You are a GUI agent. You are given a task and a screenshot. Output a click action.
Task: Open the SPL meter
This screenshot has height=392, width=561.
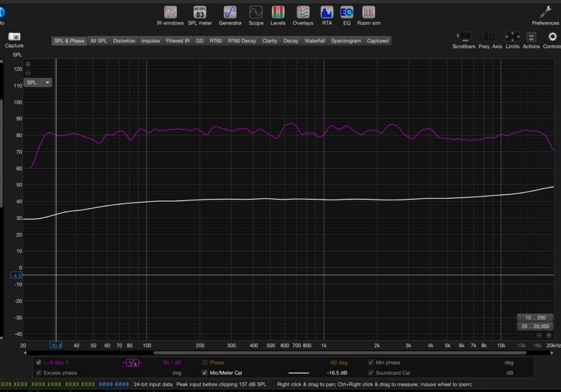200,16
